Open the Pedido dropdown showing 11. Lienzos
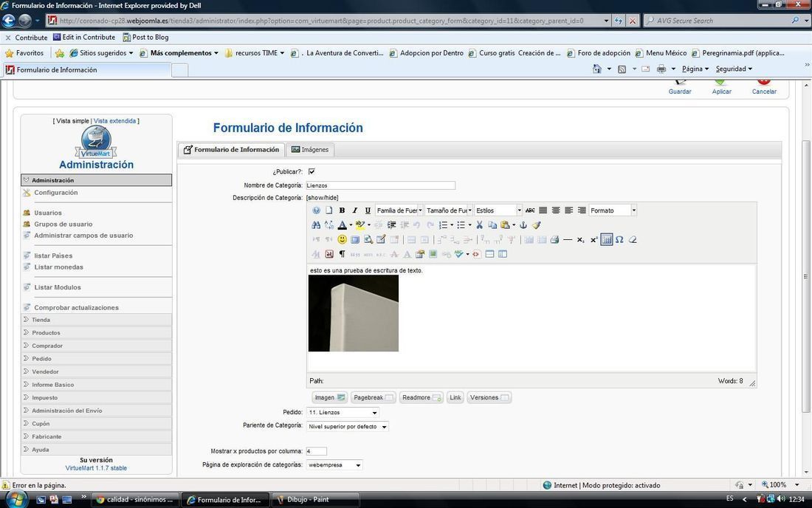Viewport: 812px width, 508px height. pyautogui.click(x=343, y=413)
